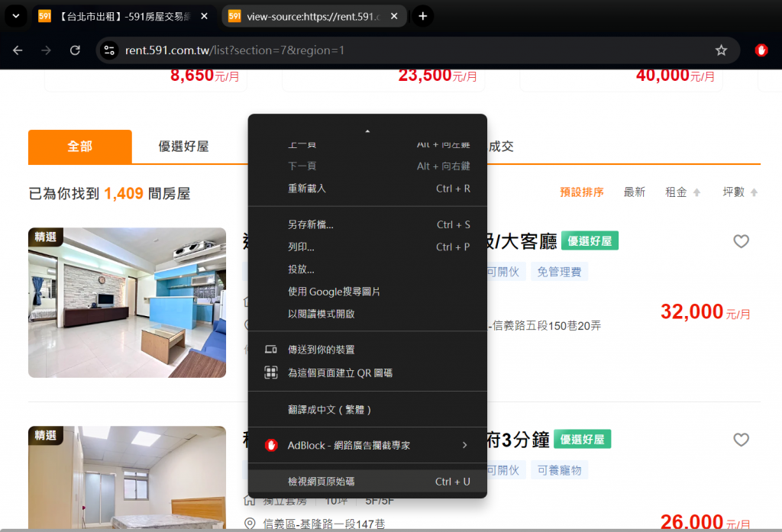Viewport: 782px width, 532px height.
Task: Click the context menu scroll-up arrow
Action: 367,131
